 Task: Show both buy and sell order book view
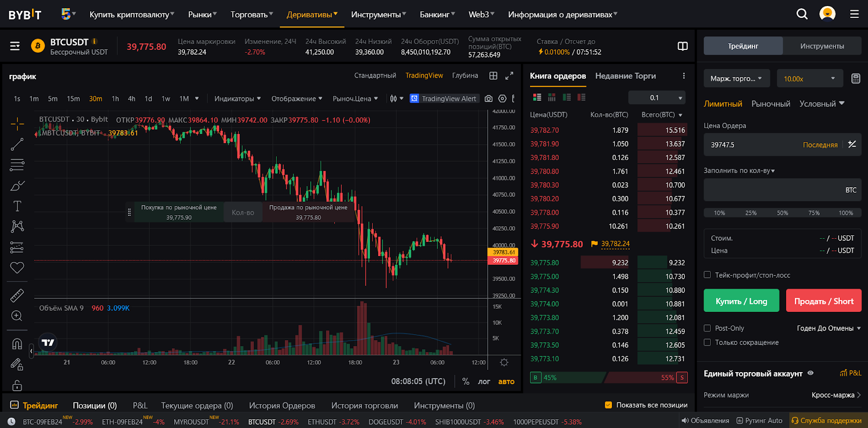click(537, 97)
